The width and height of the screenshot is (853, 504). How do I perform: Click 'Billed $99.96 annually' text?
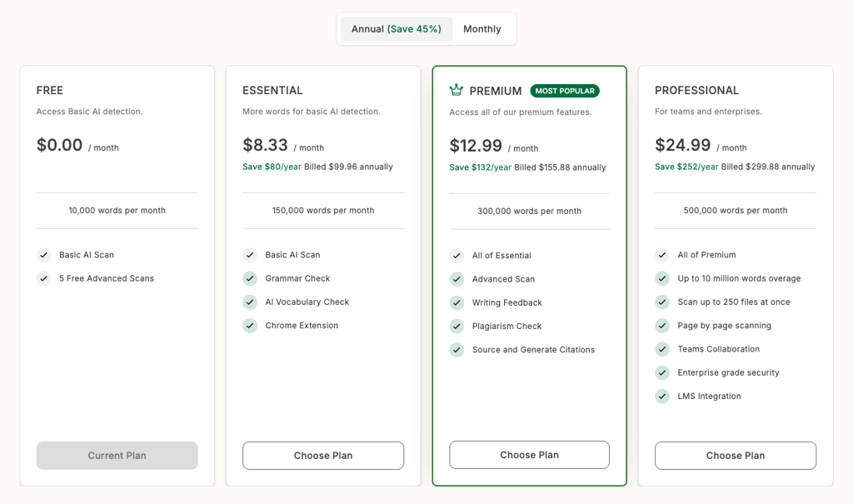[x=348, y=167]
